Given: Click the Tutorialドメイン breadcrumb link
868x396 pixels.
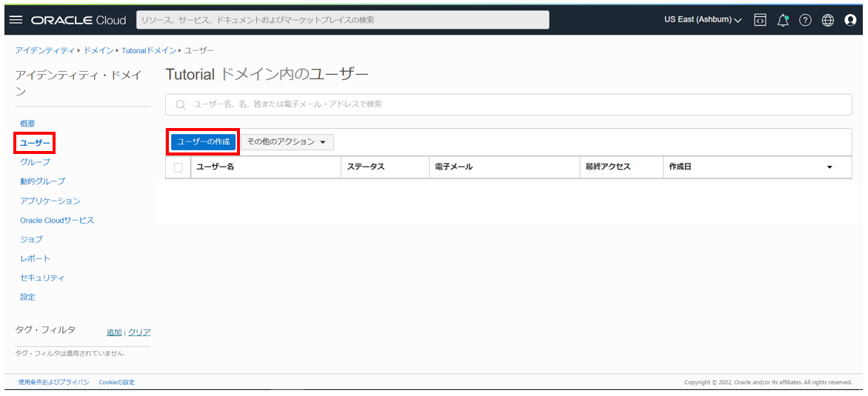Looking at the screenshot, I should tap(149, 50).
